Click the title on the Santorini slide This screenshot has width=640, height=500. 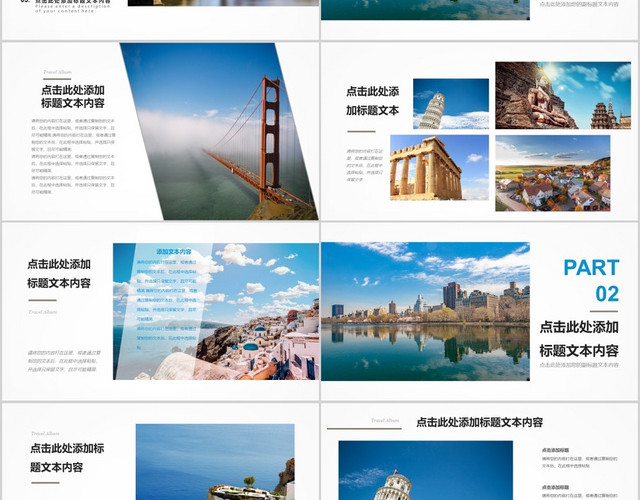pos(59,273)
